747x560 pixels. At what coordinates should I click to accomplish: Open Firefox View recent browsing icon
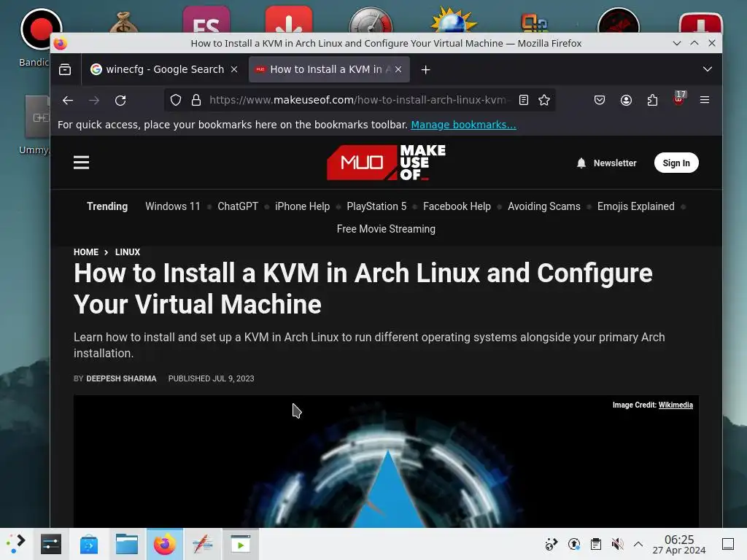[65, 69]
